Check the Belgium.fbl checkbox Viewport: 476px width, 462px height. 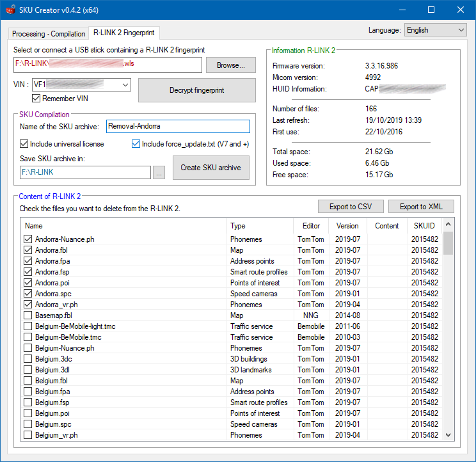click(28, 381)
